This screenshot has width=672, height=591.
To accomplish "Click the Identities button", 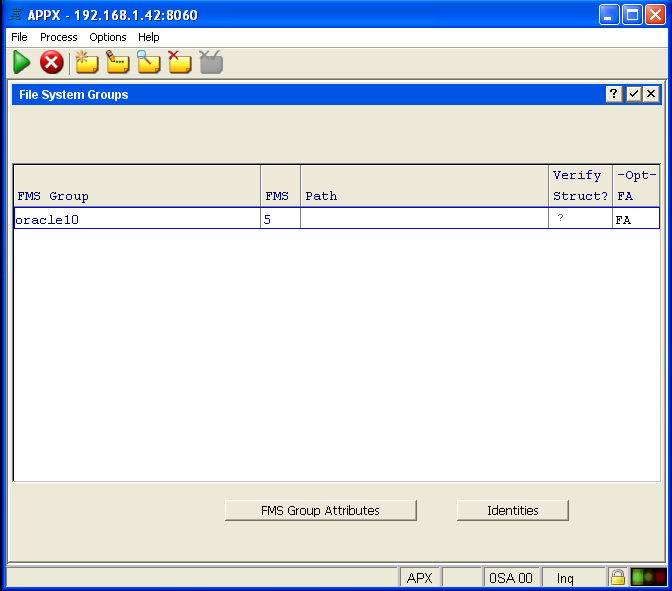I will click(512, 510).
